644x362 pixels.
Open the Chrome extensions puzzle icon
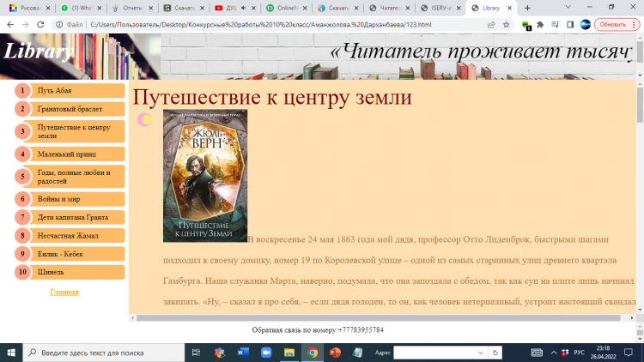pos(540,25)
